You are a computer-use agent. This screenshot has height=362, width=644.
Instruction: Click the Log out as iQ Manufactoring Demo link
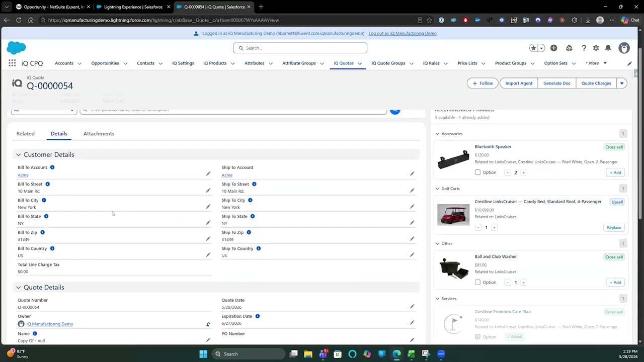[403, 34]
